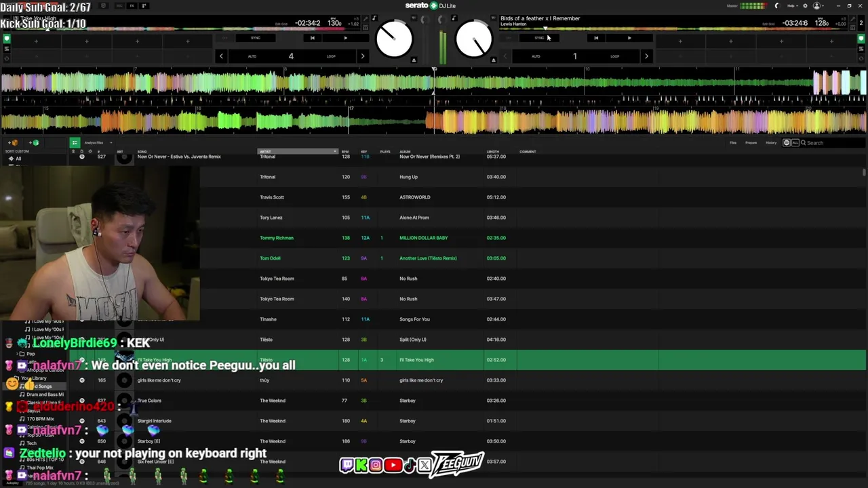Open the Files panel tab
This screenshot has height=488, width=868.
pos(733,143)
